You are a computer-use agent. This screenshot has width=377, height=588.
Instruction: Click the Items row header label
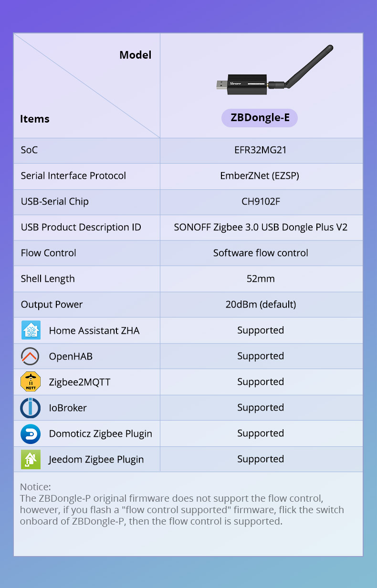tap(35, 119)
